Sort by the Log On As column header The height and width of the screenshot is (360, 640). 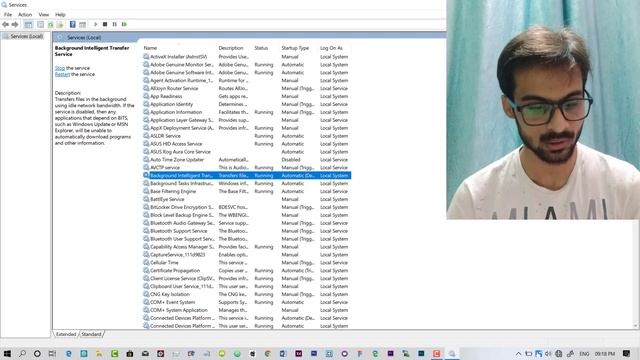(x=331, y=48)
